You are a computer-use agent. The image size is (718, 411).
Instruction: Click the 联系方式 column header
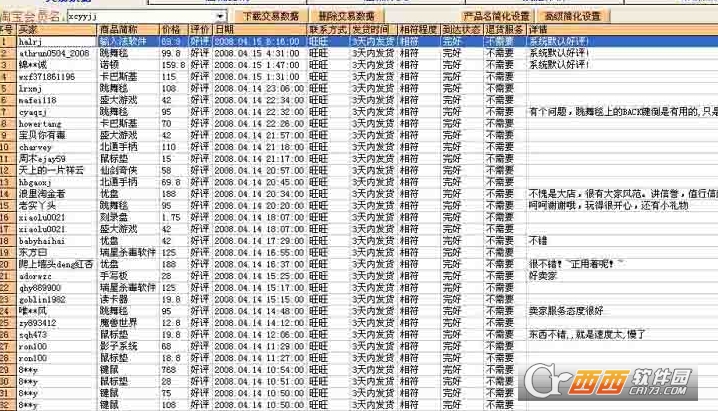pos(328,30)
